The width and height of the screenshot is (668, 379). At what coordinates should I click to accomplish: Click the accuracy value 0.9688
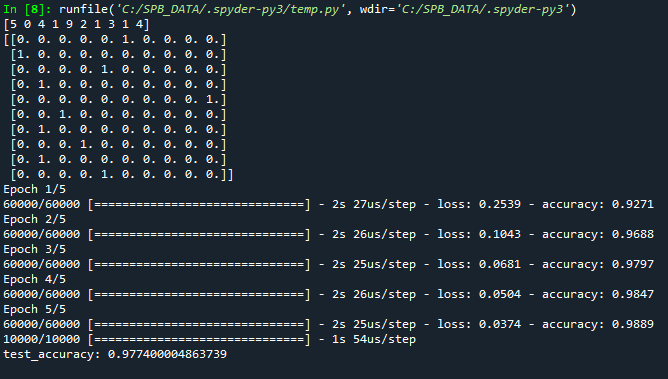[x=633, y=234]
